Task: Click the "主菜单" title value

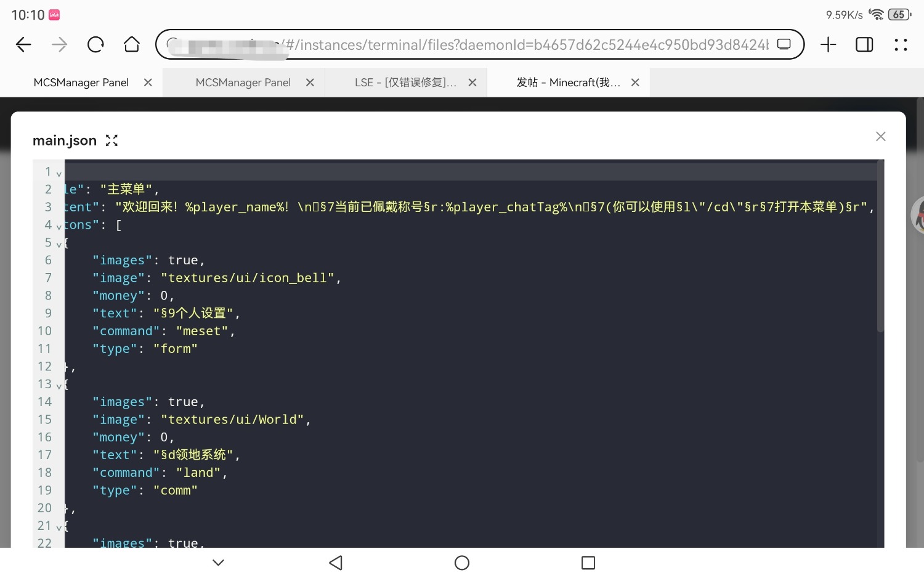Action: coord(126,189)
